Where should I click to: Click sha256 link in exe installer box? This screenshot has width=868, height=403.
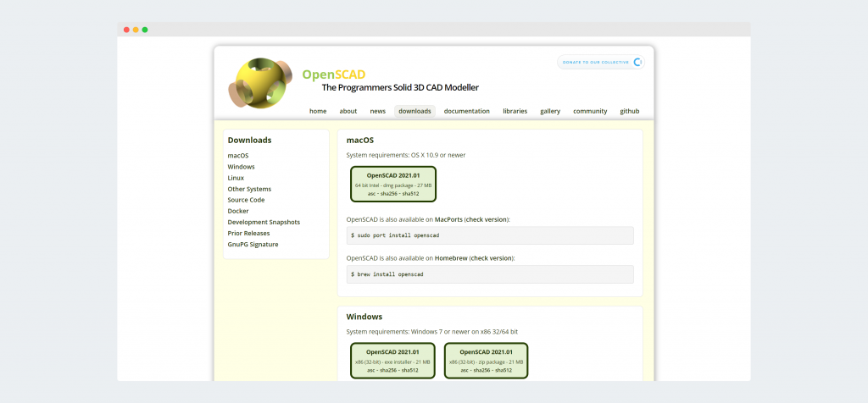coord(388,370)
